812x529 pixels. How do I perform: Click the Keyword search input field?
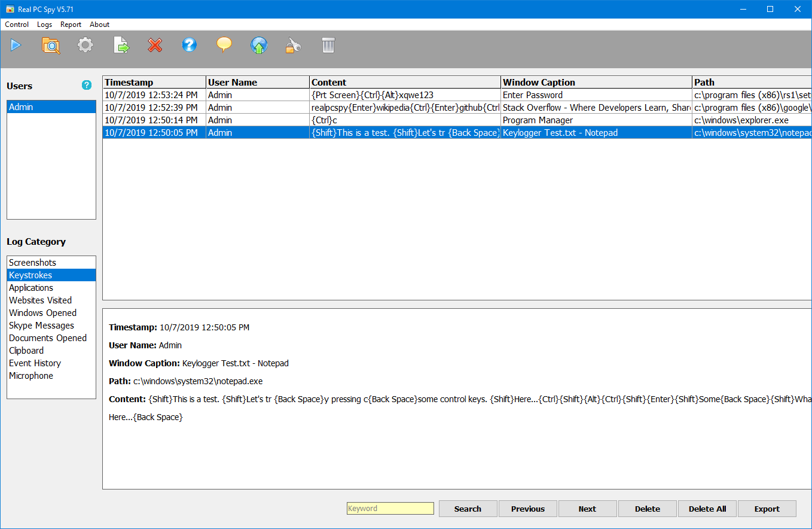click(x=390, y=509)
